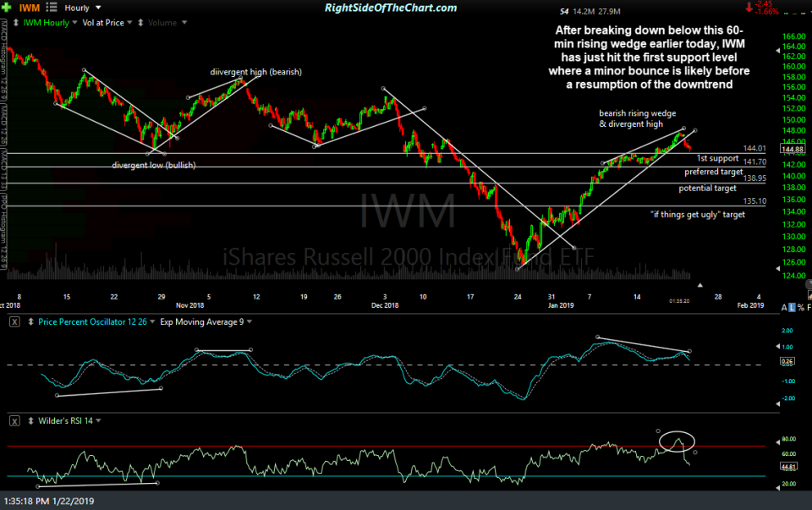Click the X icon on the Price Percent Oscillator panel
Screen dimensions: 812x510
point(15,322)
